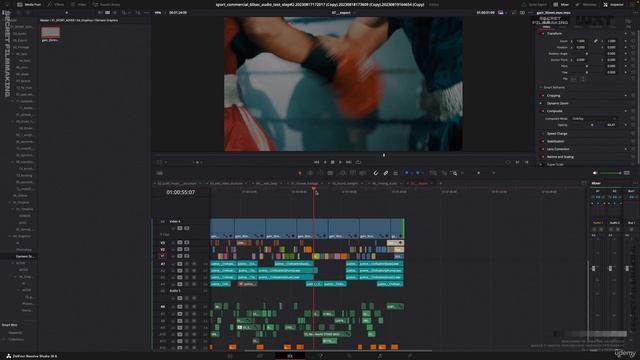
Task: Switch to the red active timeline tab
Action: tap(420, 183)
